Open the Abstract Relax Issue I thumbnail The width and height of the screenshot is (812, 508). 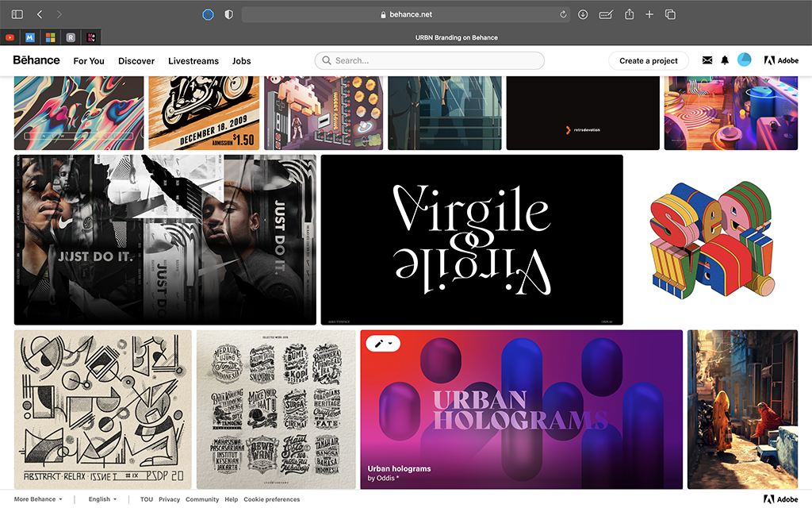(102, 410)
